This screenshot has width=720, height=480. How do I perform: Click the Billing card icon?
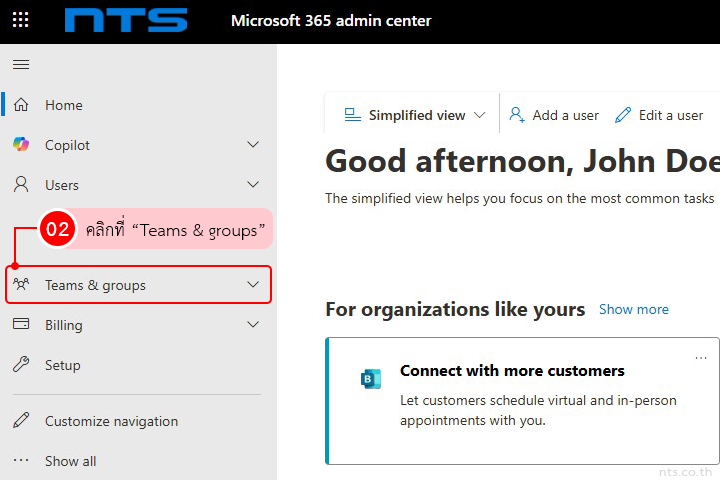click(21, 325)
